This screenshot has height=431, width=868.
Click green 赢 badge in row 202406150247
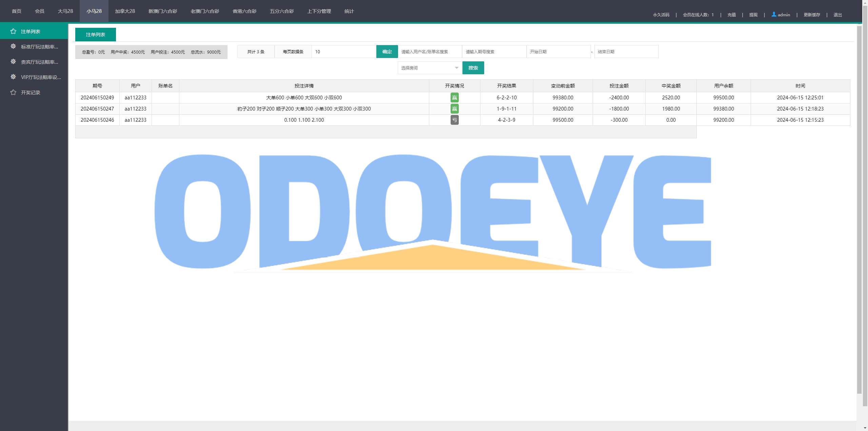point(454,109)
